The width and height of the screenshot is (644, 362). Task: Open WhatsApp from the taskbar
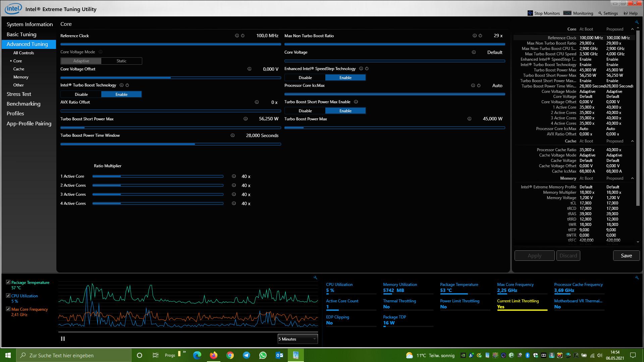[263, 355]
